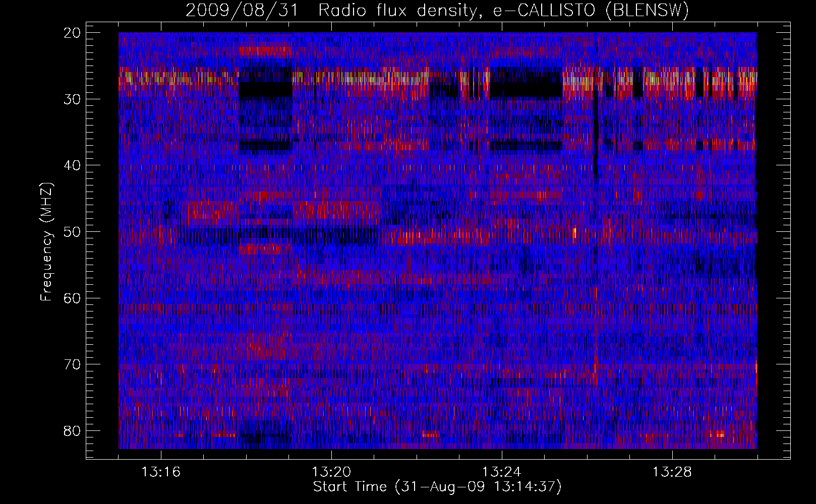The height and width of the screenshot is (504, 816).
Task: Click the 13:20 time tick label
Action: point(331,472)
